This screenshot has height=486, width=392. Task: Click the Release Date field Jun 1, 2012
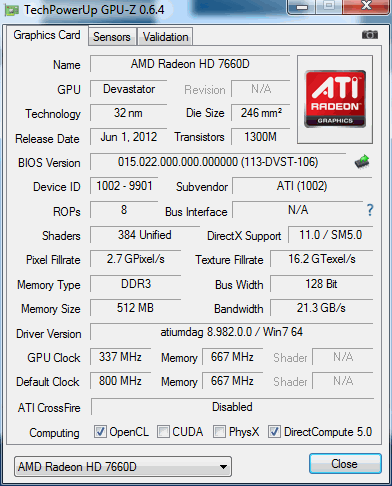coord(129,137)
